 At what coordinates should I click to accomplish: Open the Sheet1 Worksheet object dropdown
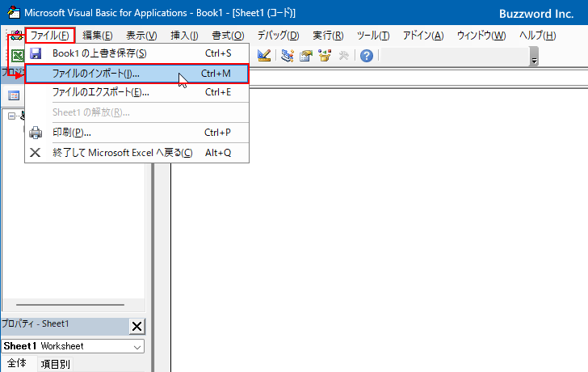(137, 346)
